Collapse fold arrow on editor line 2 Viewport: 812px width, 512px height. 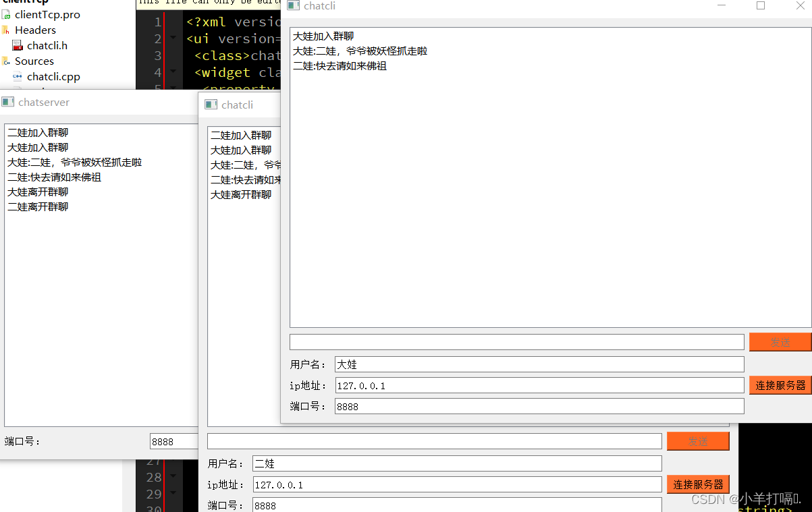pos(173,38)
